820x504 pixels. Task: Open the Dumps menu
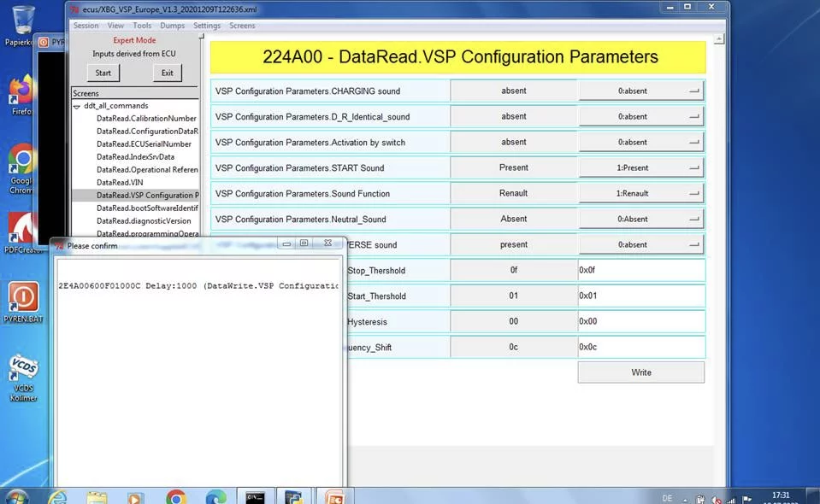pyautogui.click(x=172, y=26)
